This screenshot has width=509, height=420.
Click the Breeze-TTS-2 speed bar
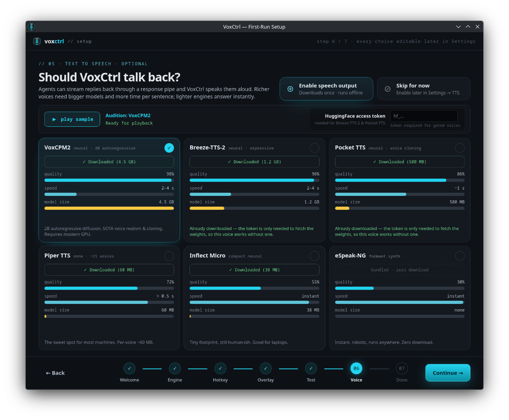(x=254, y=194)
